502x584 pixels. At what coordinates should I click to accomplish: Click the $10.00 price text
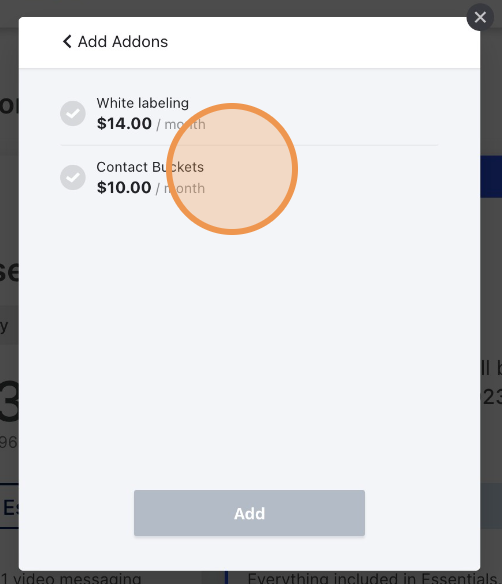[124, 187]
